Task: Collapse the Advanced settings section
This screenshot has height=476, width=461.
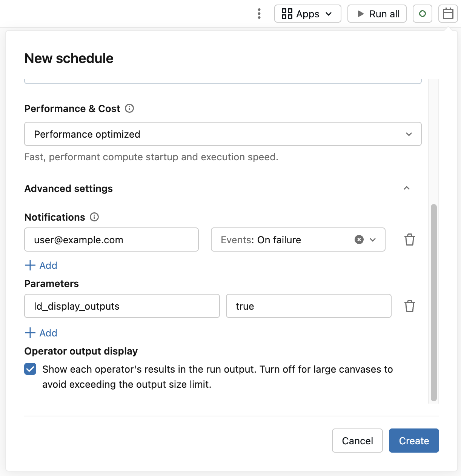Action: [x=407, y=188]
